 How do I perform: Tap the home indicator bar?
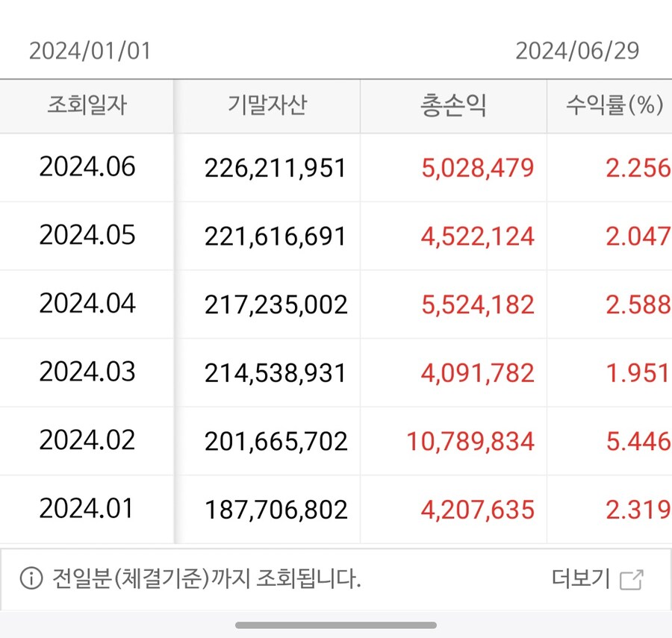click(336, 625)
